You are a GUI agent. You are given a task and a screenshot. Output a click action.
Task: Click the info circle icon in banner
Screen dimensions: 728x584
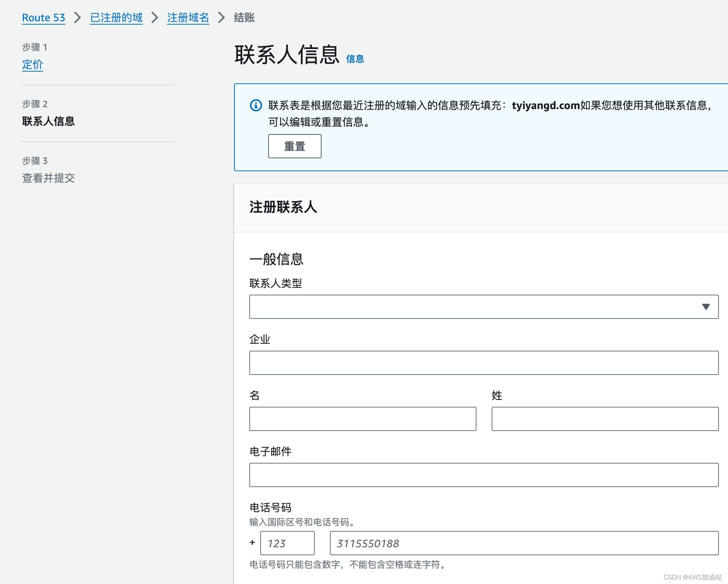256,105
